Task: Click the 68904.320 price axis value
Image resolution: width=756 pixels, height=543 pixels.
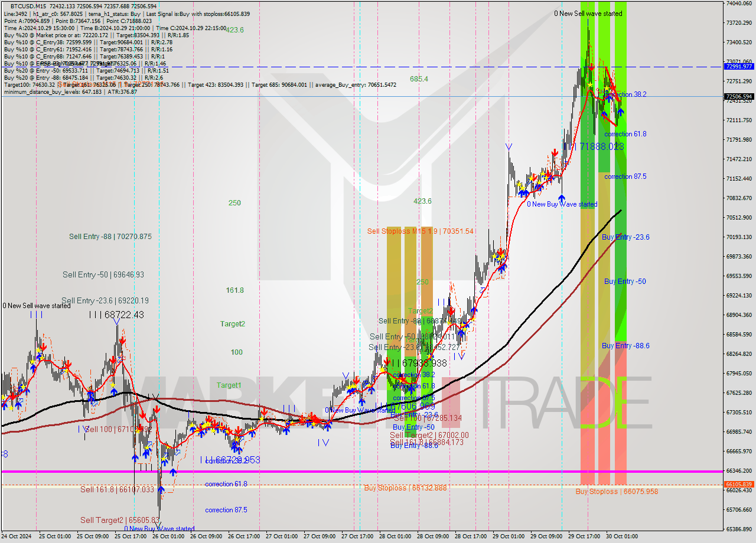Action: pyautogui.click(x=738, y=315)
